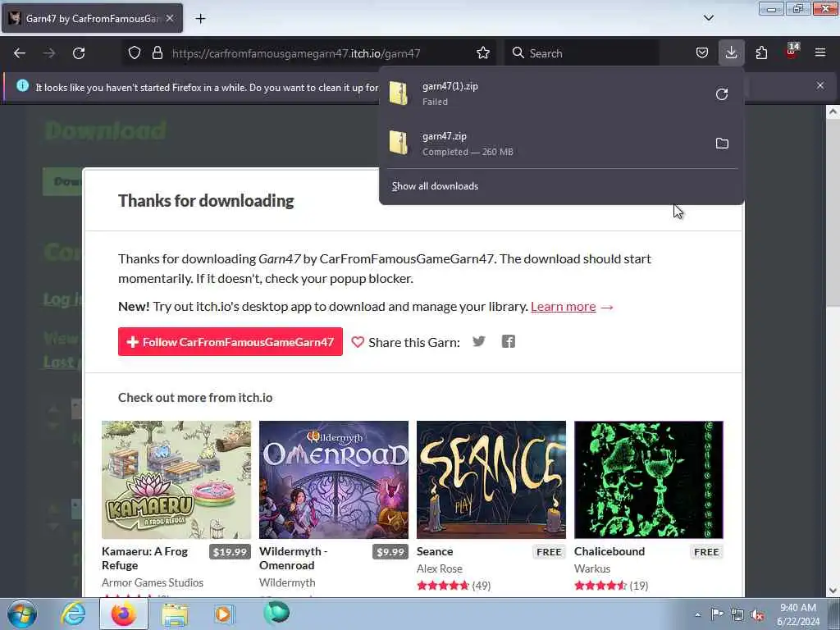Go back to the previous page
The image size is (840, 630).
tap(20, 53)
